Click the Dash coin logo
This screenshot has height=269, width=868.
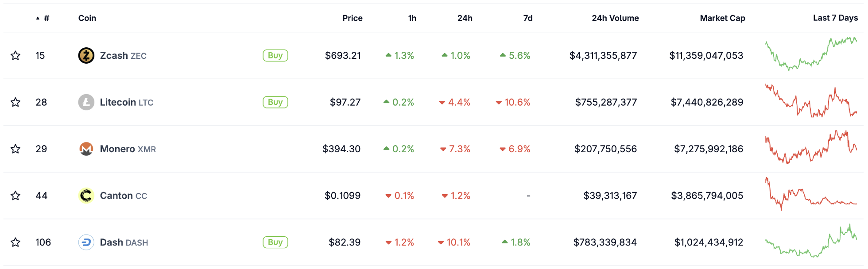(86, 242)
